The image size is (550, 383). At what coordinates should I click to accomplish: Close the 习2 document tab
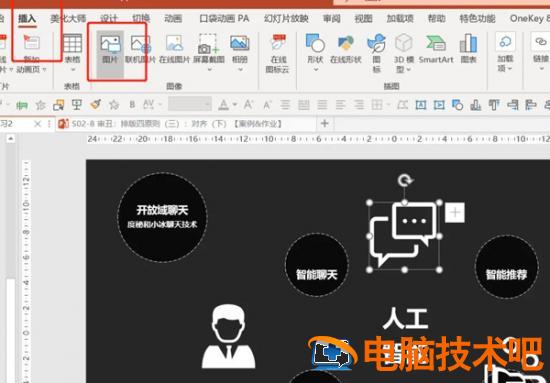[37, 124]
